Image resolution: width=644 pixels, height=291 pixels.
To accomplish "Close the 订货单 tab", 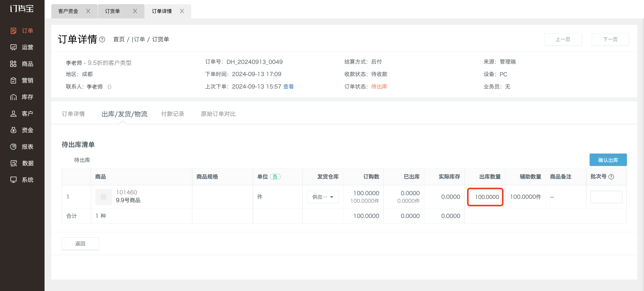I will 135,11.
